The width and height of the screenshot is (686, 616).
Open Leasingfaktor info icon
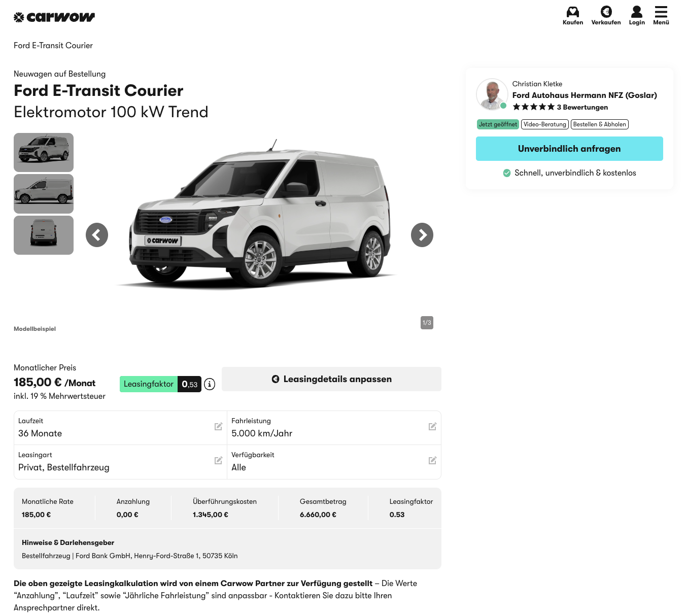tap(210, 384)
